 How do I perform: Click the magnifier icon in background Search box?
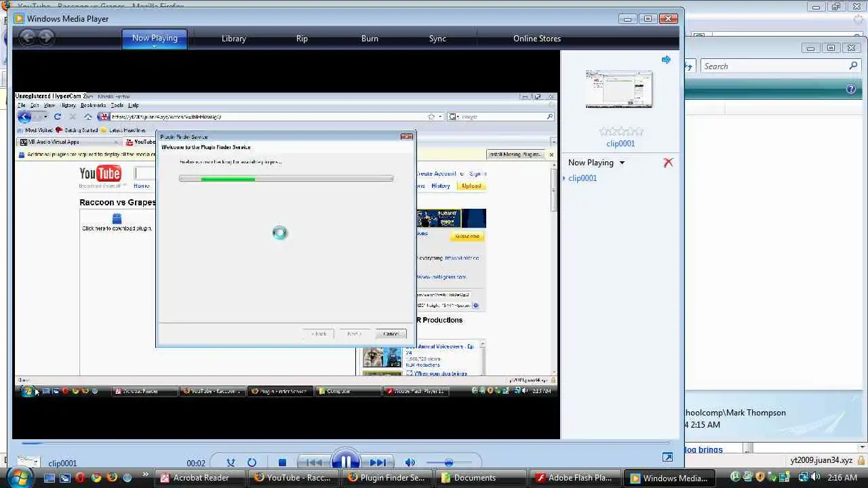pyautogui.click(x=853, y=66)
